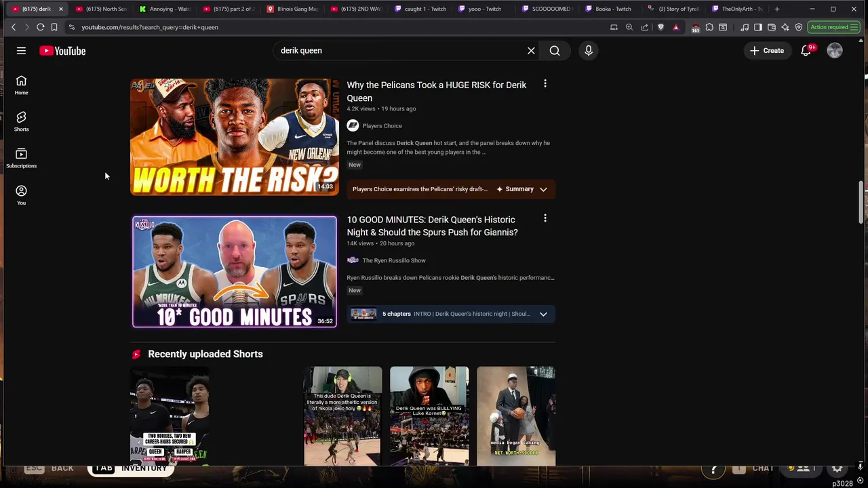The height and width of the screenshot is (488, 868).
Task: Open the NET WORTH Short with suit
Action: click(x=516, y=416)
